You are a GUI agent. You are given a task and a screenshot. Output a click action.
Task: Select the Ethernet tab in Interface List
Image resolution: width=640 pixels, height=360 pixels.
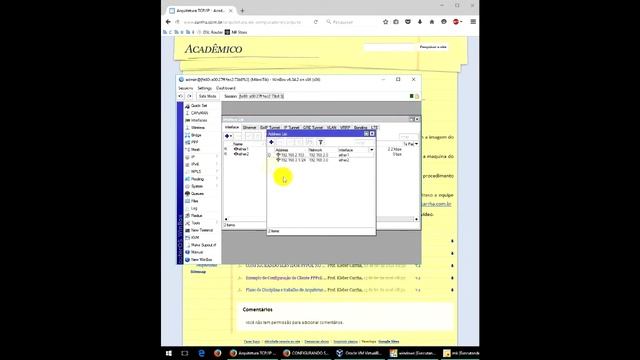[249, 128]
